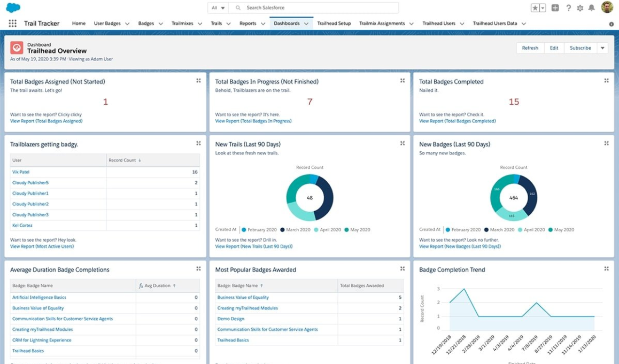The image size is (619, 364).
Task: Click the New Badges donut chart
Action: (514, 197)
